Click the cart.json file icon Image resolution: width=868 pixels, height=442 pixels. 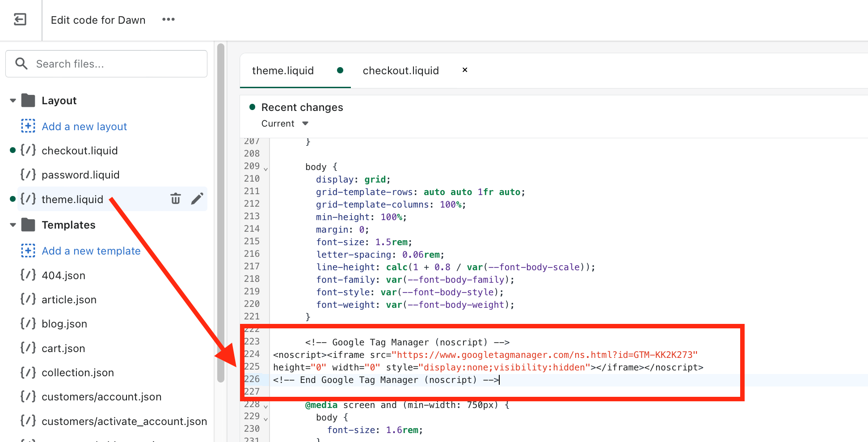point(28,348)
